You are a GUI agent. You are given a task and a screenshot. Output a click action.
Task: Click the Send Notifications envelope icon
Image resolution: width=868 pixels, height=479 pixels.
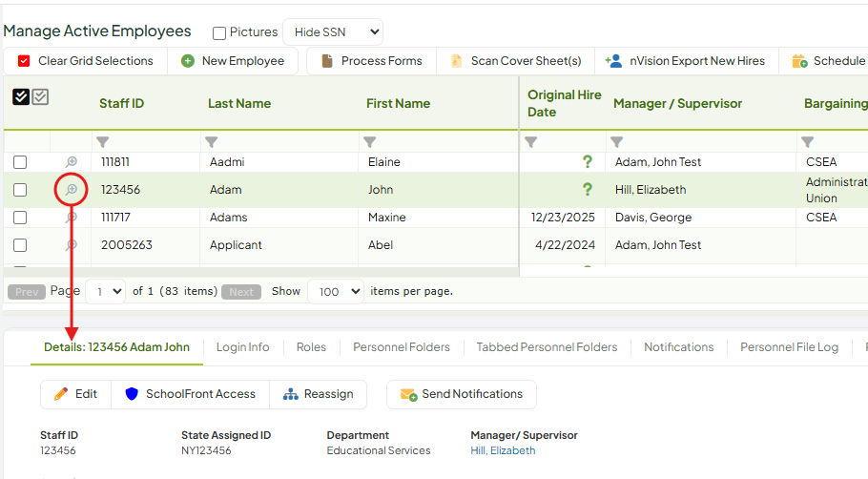[x=408, y=394]
